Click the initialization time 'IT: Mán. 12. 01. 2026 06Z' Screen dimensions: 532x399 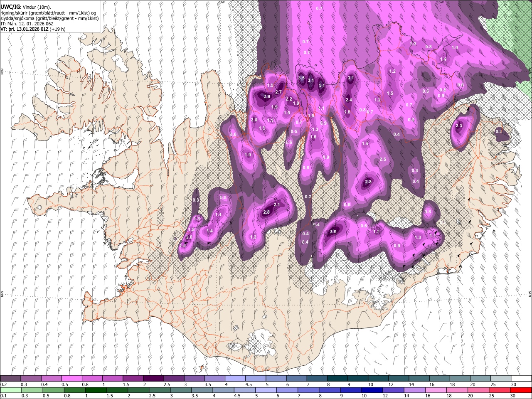click(27, 24)
